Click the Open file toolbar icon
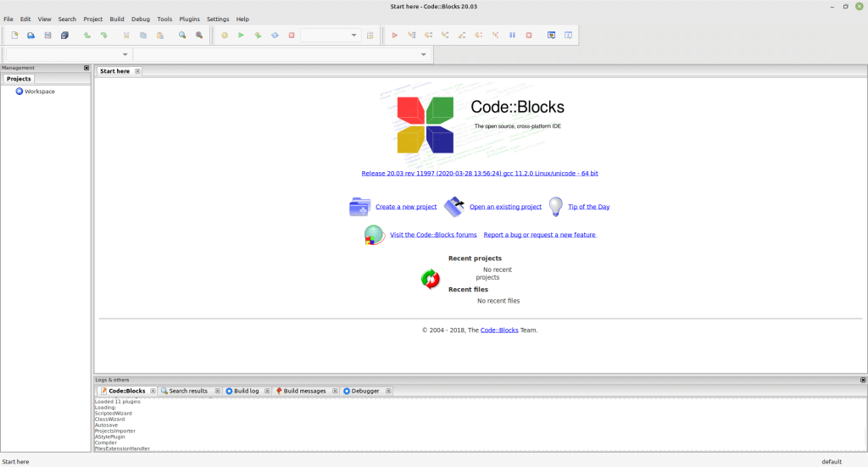Image resolution: width=868 pixels, height=467 pixels. pos(31,35)
